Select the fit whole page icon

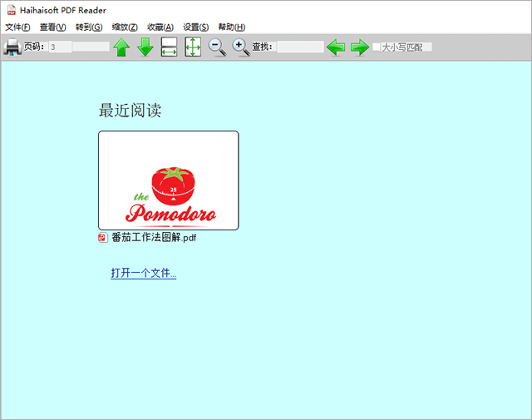click(193, 47)
